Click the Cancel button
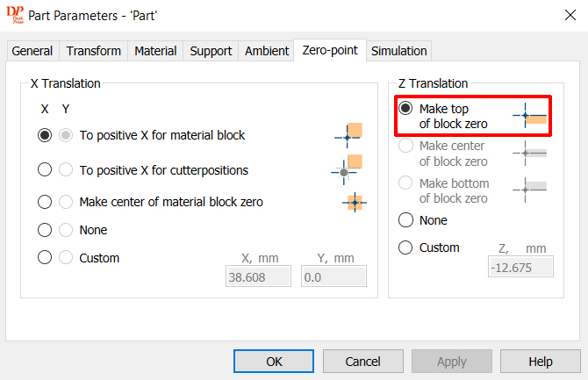 point(363,362)
